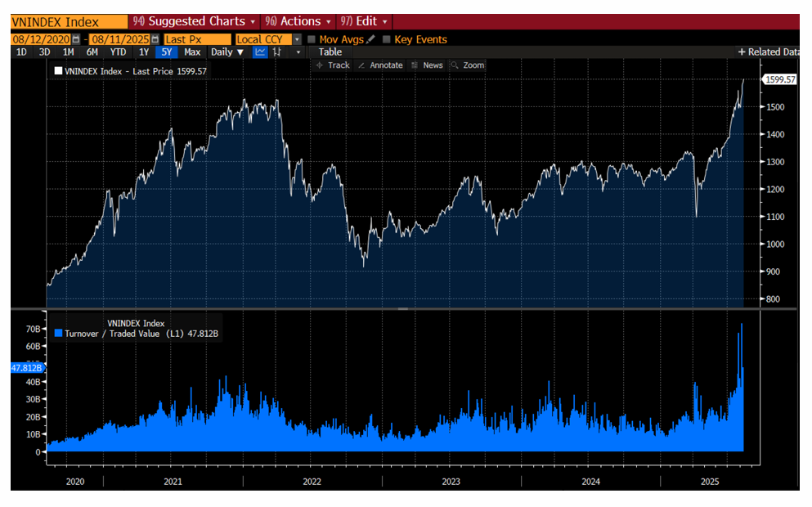Click the Table view button
The height and width of the screenshot is (507, 812).
point(330,52)
